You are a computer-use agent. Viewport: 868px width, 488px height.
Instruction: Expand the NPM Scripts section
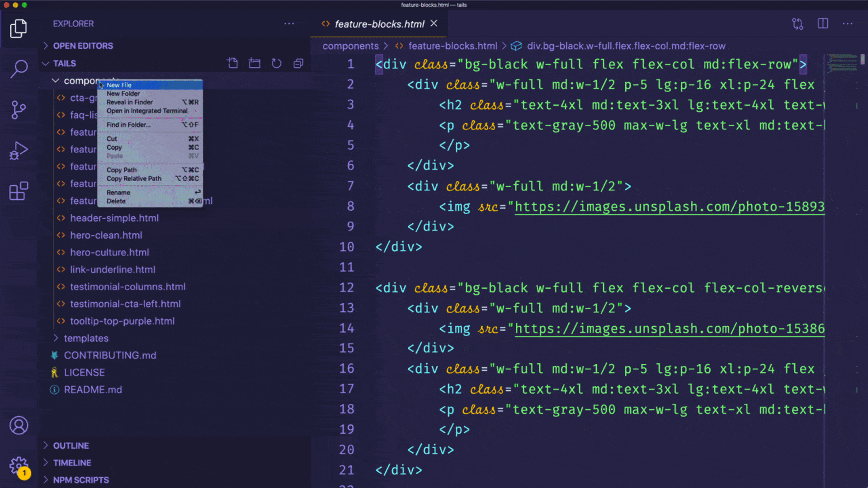click(x=81, y=480)
